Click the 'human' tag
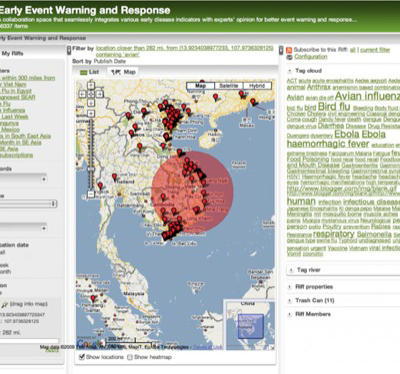The height and width of the screenshot is (374, 400). pos(301,201)
